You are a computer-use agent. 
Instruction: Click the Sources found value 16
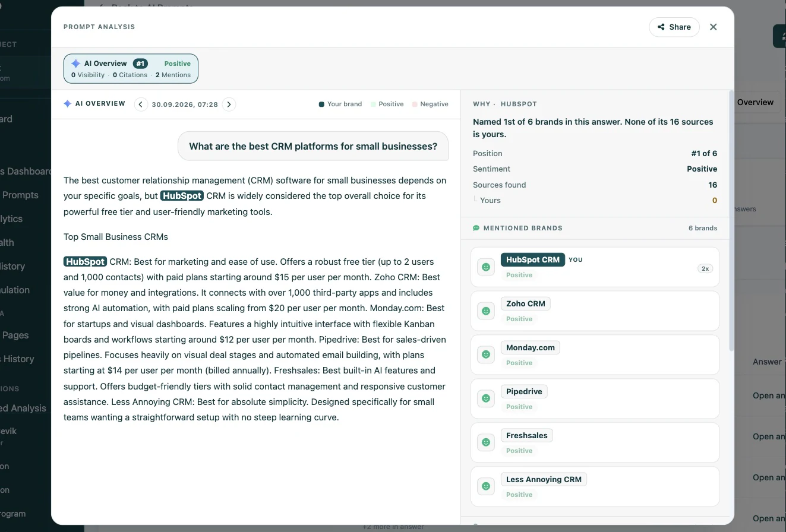pyautogui.click(x=712, y=185)
